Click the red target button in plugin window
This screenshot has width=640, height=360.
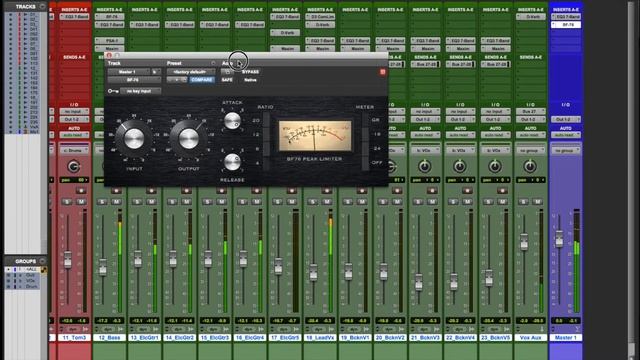(382, 72)
